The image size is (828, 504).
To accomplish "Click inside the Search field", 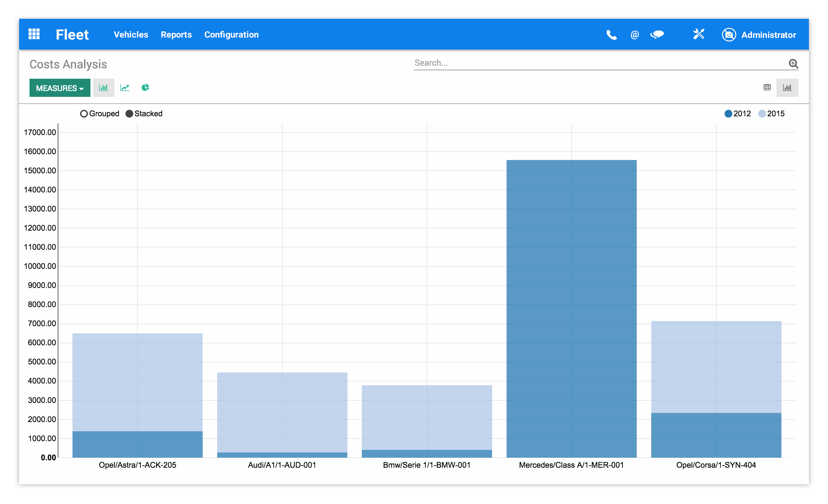I will [571, 63].
